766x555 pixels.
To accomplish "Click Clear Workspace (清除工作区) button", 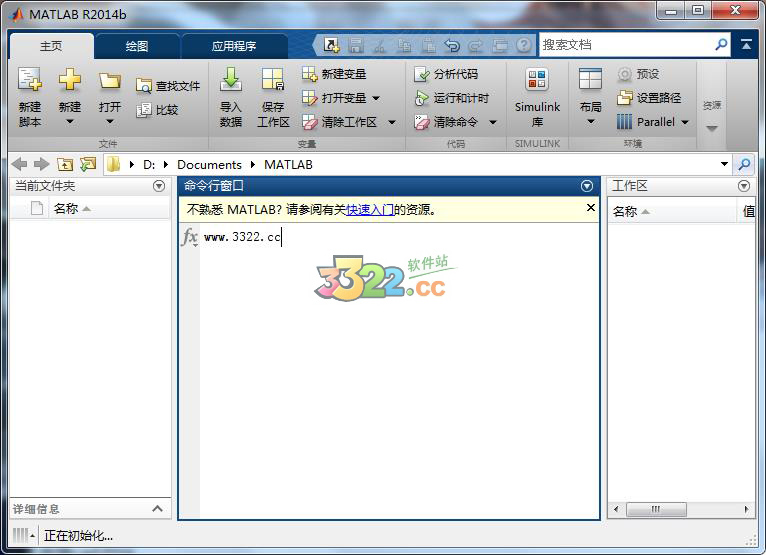I will tap(339, 122).
